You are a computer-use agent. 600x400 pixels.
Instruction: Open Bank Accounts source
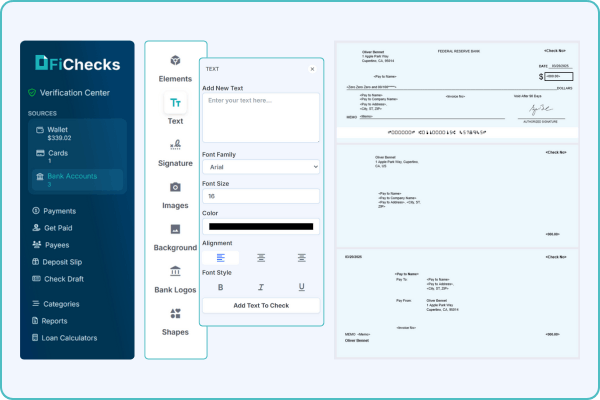[x=76, y=176]
